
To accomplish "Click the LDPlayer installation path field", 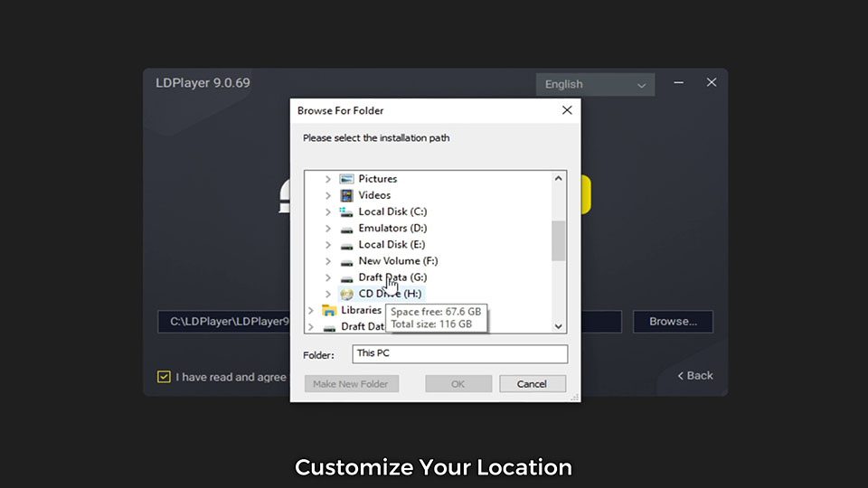I will 389,322.
